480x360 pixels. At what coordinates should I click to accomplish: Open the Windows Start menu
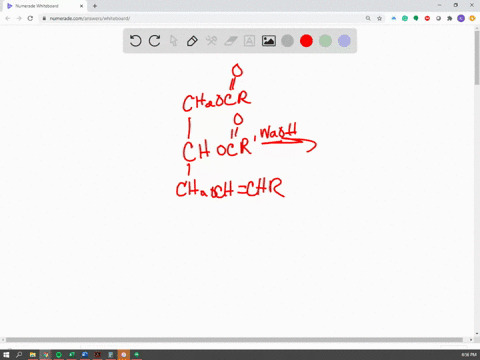6,355
